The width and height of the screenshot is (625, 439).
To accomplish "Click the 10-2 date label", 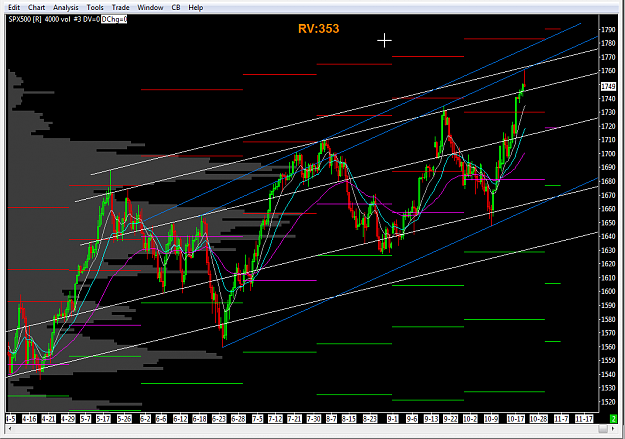I will (470, 419).
